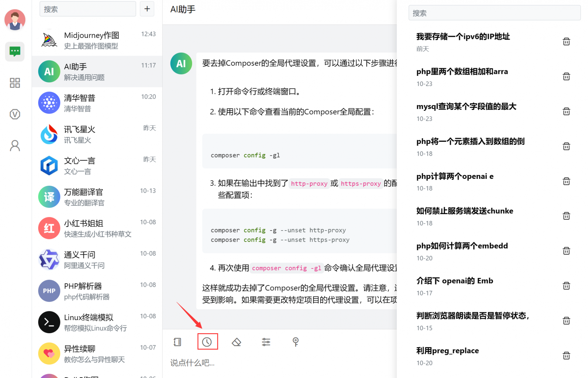Click the chat list search field
The height and width of the screenshot is (378, 588).
[x=88, y=9]
